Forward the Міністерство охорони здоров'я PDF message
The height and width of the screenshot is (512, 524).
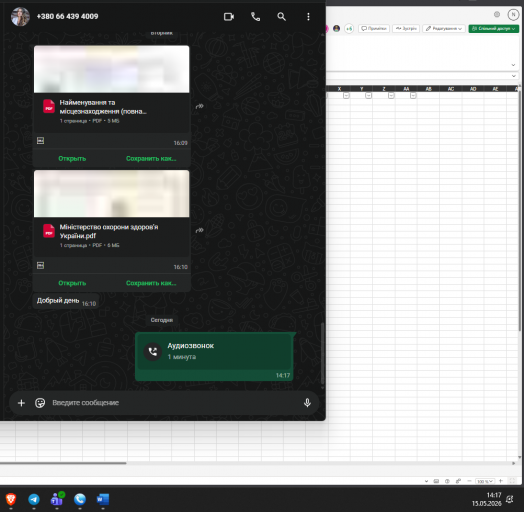(x=200, y=230)
